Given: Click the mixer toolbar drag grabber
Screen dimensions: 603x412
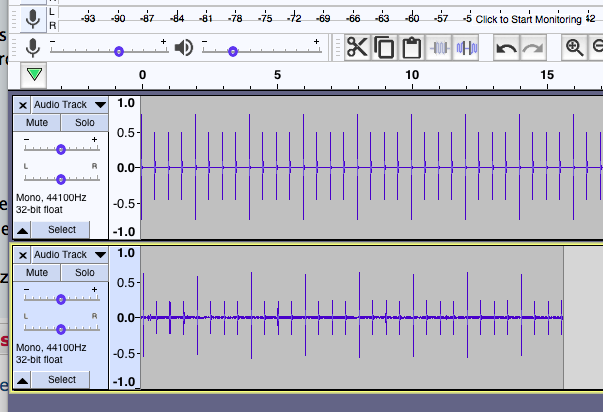Looking at the screenshot, I should (x=14, y=48).
